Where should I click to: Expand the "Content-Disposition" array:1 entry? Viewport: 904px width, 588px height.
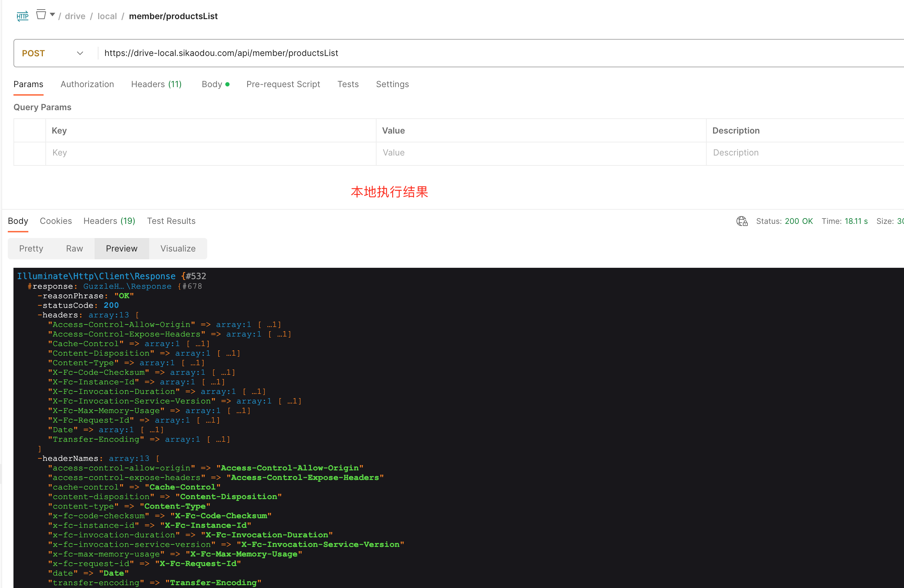207,353
